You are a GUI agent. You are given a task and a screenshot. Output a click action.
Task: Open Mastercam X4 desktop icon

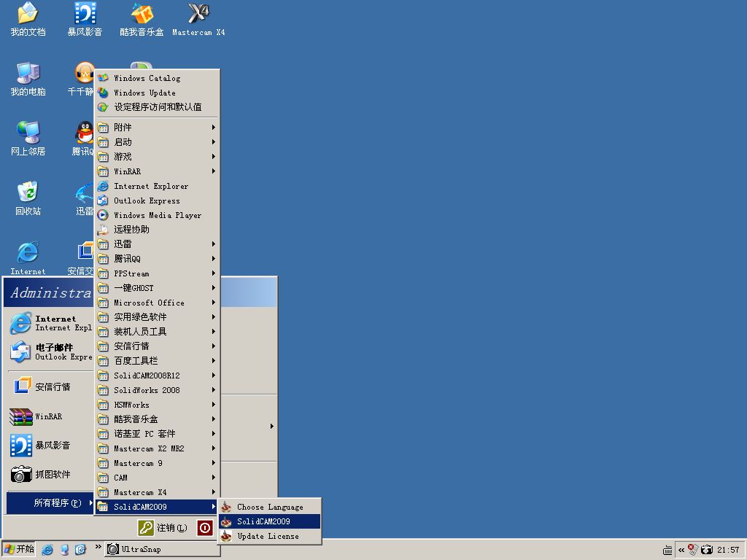tap(198, 19)
